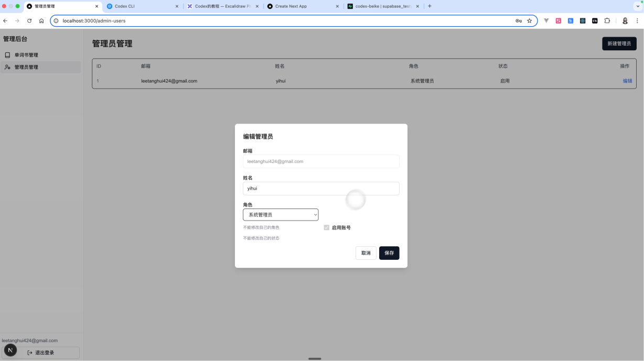The image size is (644, 361).
Task: Open 单词书管理 in the sidebar
Action: click(x=26, y=55)
